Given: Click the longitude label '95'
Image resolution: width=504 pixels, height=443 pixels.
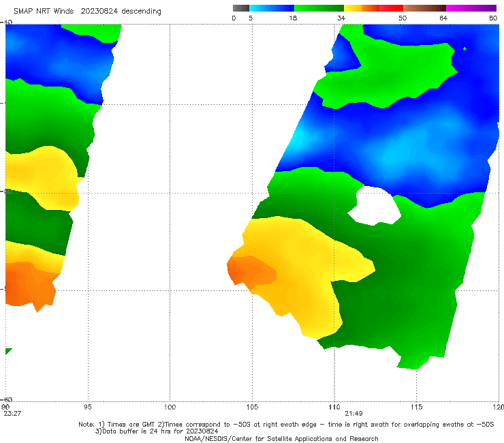Looking at the screenshot, I should pyautogui.click(x=87, y=407).
